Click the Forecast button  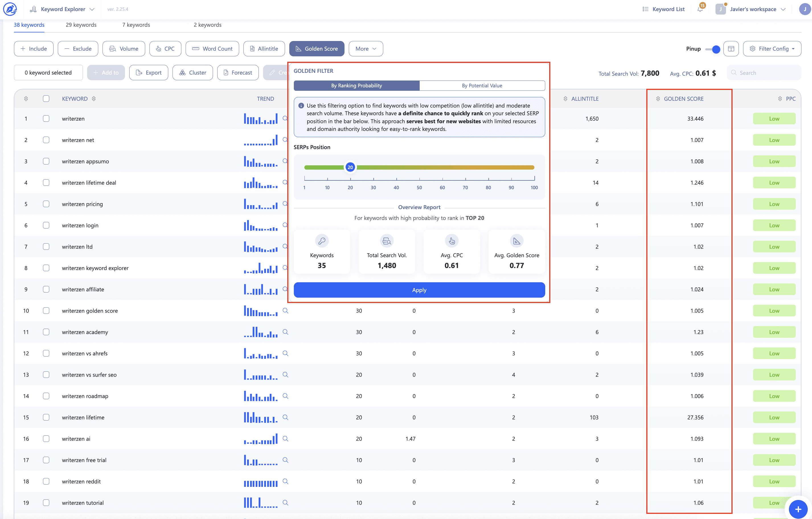(x=238, y=73)
